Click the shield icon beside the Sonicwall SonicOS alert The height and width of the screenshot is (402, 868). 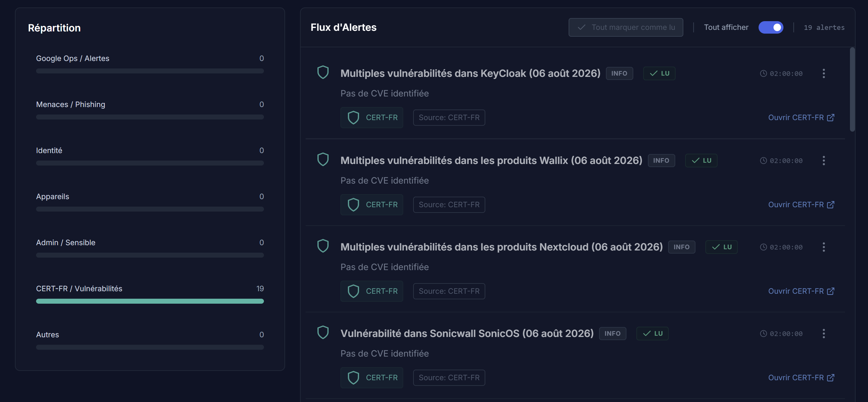[323, 333]
